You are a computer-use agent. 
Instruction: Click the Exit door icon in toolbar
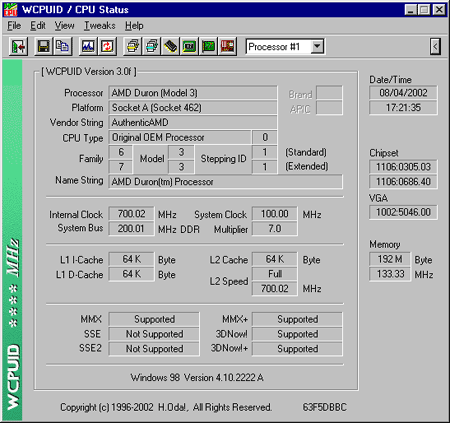18,46
